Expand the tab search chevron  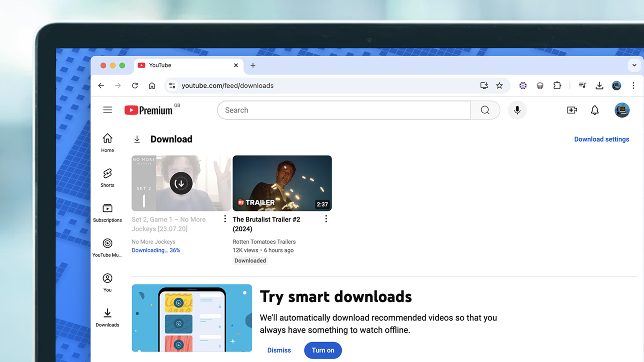(634, 65)
